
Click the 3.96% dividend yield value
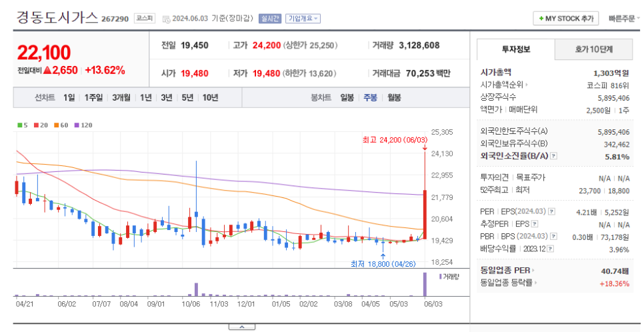point(619,250)
